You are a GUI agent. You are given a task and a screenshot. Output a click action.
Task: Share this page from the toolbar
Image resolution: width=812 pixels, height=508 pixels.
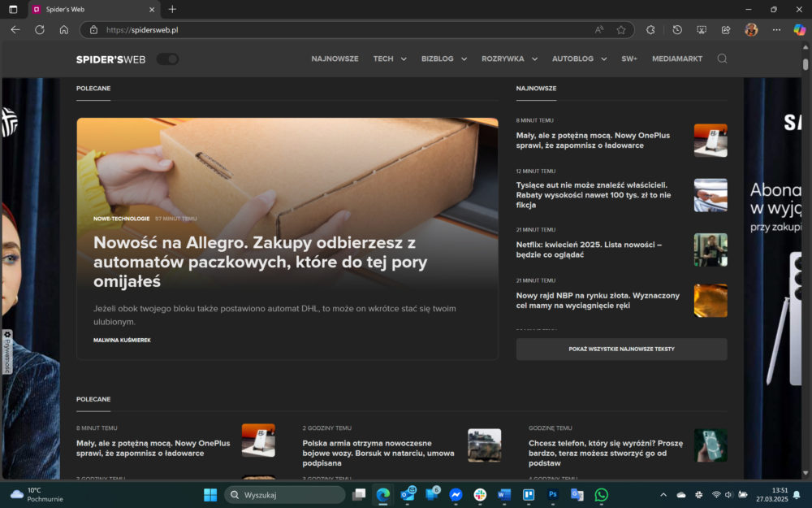click(x=726, y=30)
